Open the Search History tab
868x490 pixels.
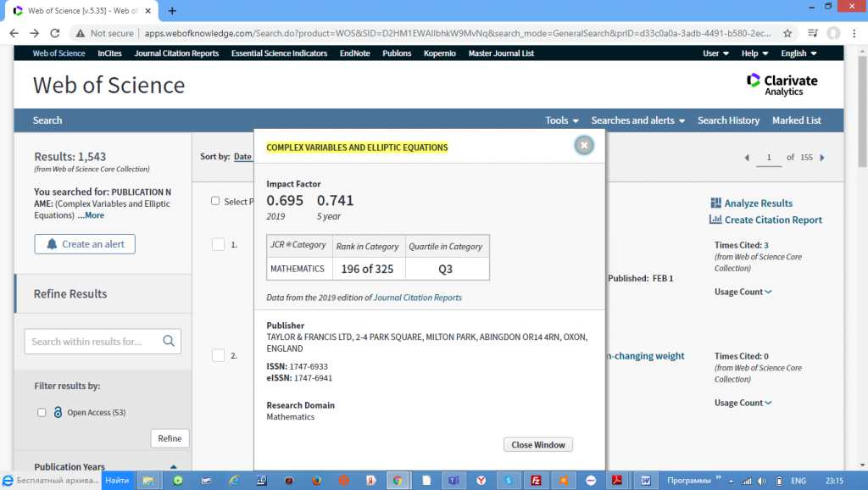[x=728, y=120]
